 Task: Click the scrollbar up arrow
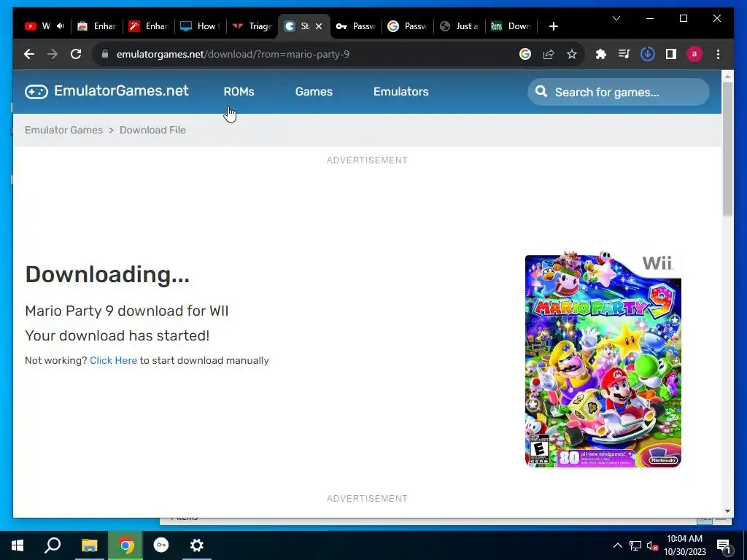tap(727, 76)
